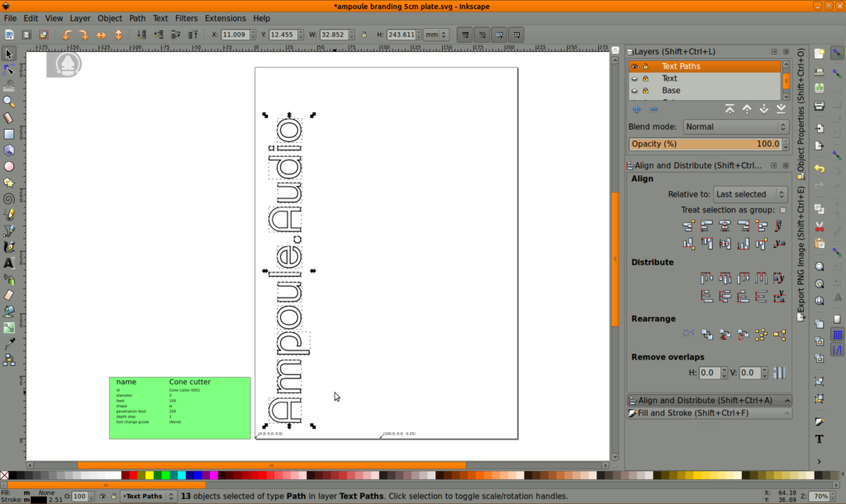The image size is (846, 504).
Task: Select the Pencil freehand tool
Action: click(x=8, y=215)
